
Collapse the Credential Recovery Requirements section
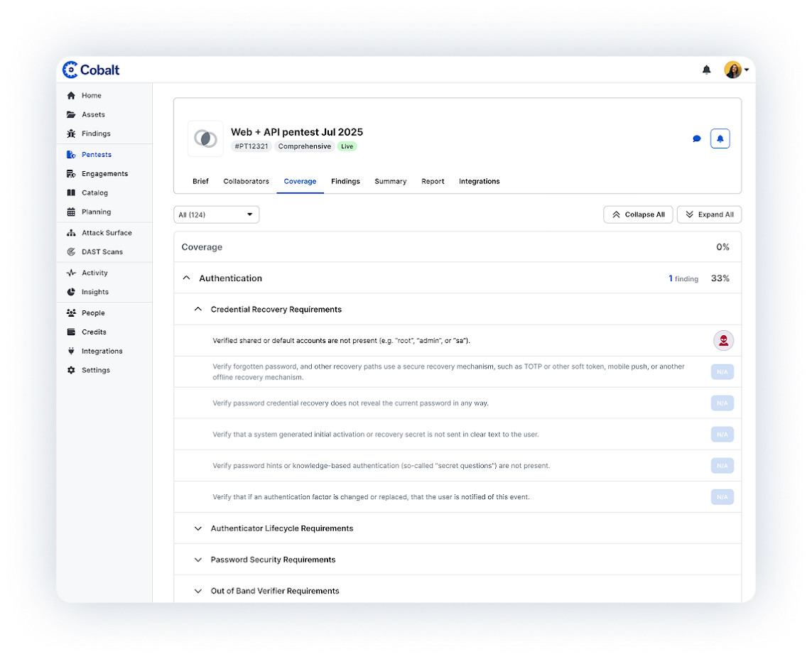pos(198,309)
